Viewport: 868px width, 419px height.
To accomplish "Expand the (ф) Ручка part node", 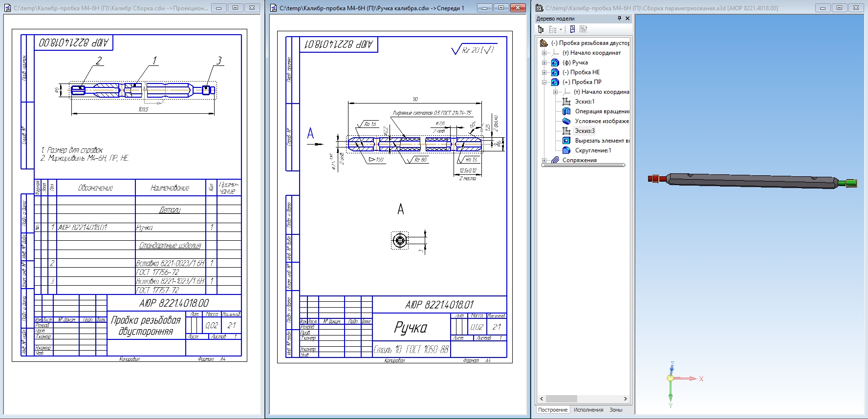I will 544,63.
